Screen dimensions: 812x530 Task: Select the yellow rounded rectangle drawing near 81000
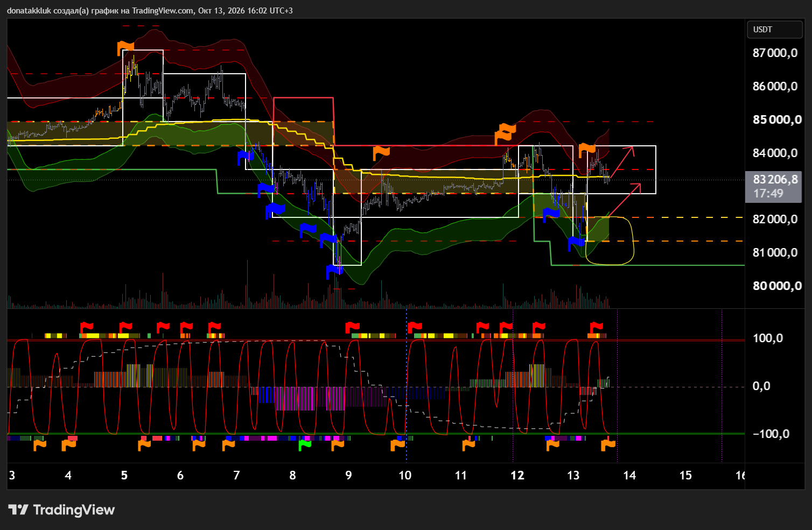point(610,241)
